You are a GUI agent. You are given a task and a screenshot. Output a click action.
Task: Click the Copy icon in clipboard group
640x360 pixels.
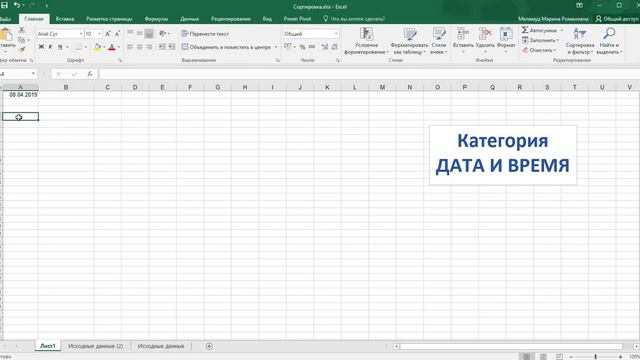click(22, 40)
